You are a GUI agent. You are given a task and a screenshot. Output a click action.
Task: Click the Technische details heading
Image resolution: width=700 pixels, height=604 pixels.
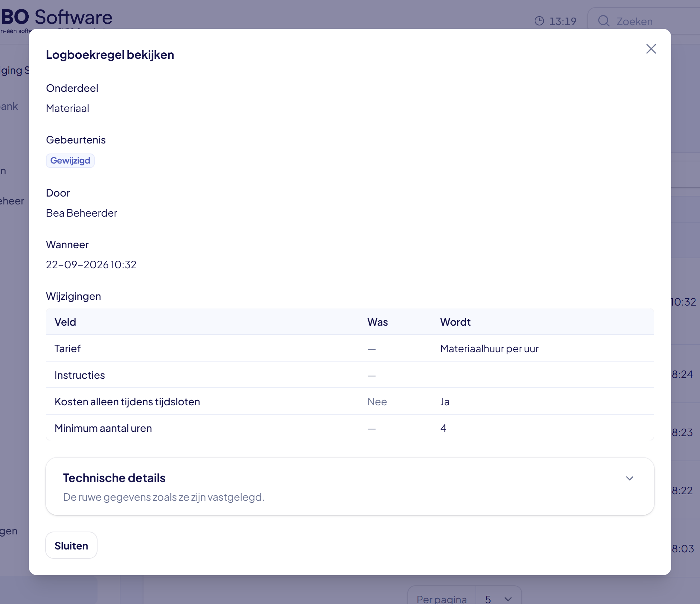(114, 478)
